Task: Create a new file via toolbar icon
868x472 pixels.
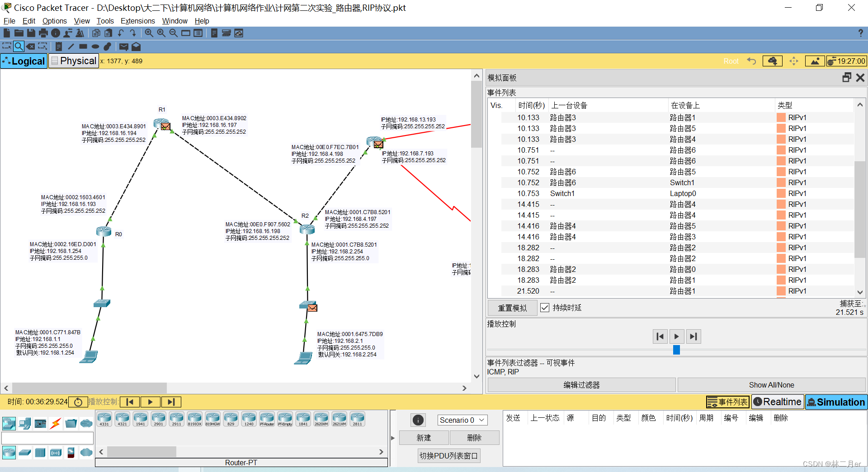Action: (x=7, y=33)
